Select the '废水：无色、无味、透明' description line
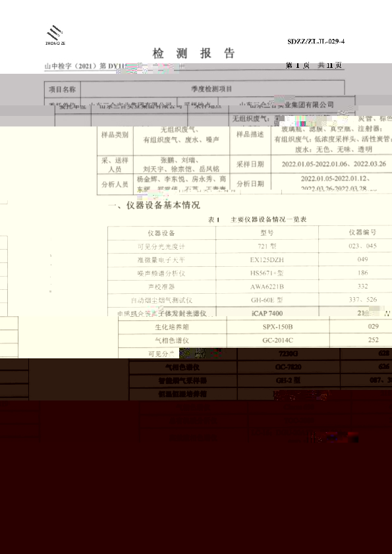 point(333,150)
